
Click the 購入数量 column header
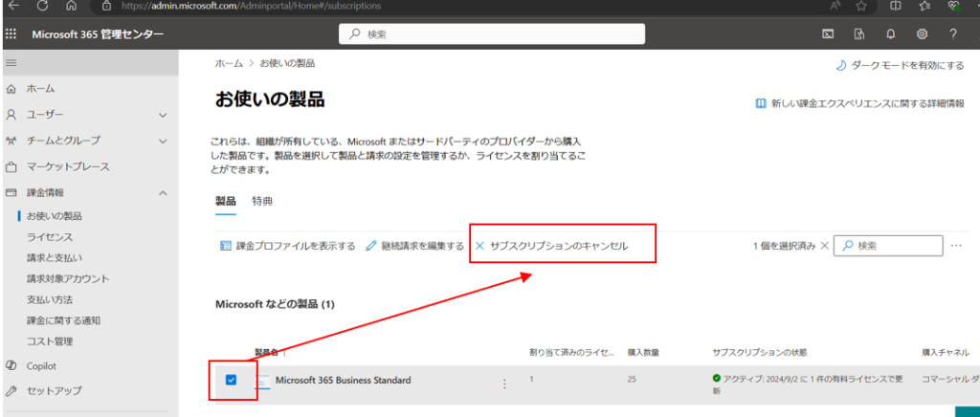644,353
